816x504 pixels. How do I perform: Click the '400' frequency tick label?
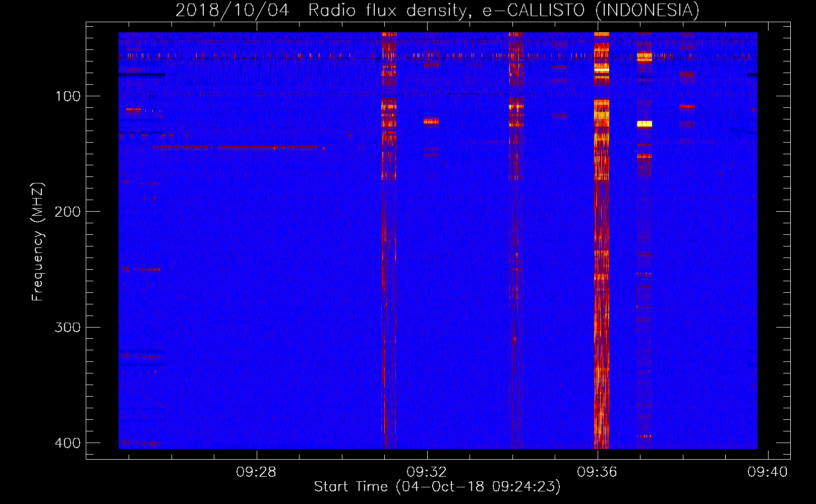click(x=68, y=443)
